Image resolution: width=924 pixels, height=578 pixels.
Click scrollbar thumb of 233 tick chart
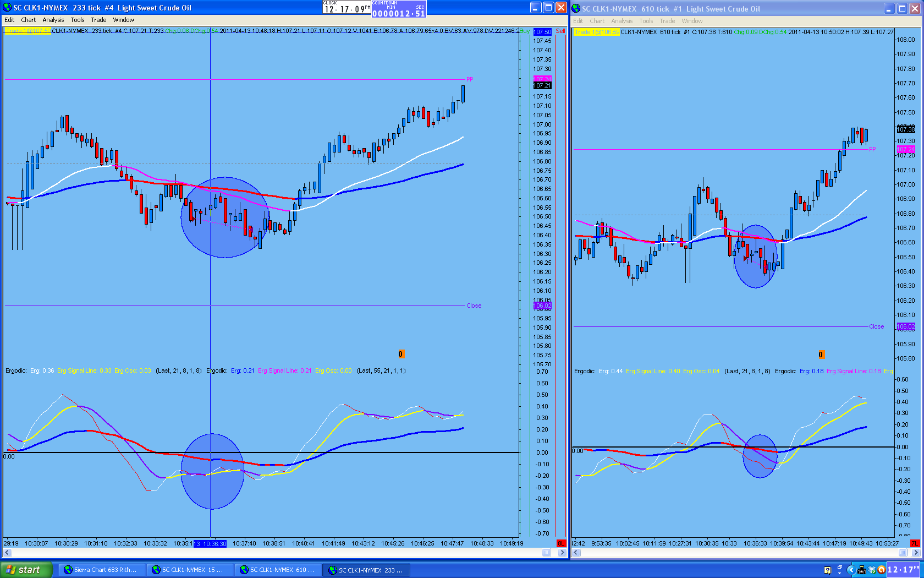coord(547,552)
